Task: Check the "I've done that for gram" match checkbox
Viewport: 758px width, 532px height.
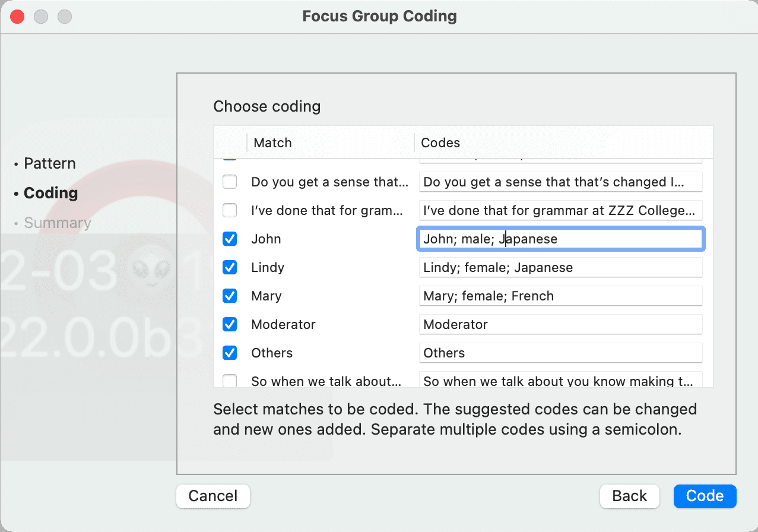Action: [230, 210]
